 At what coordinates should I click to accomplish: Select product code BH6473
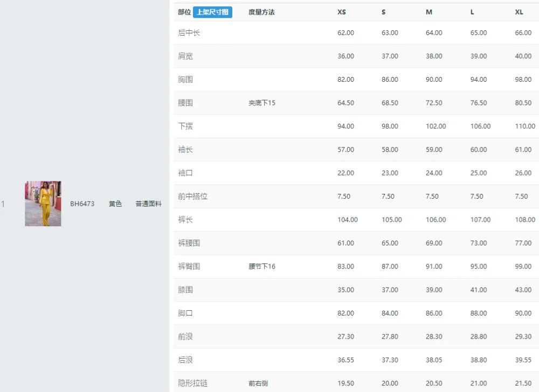tap(82, 204)
